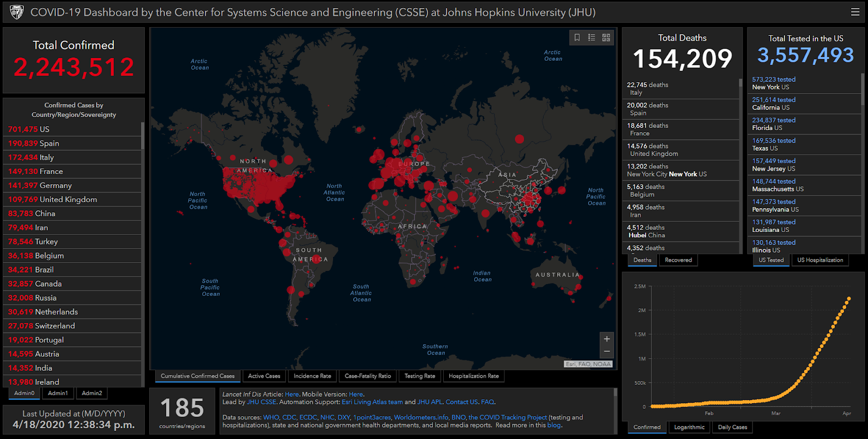Viewport: 868px width, 439px height.
Task: Click the '22,745 deaths Italy' entry
Action: click(x=681, y=89)
